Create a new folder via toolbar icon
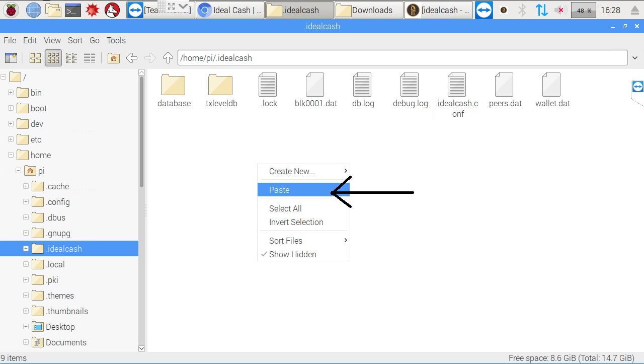 11,58
